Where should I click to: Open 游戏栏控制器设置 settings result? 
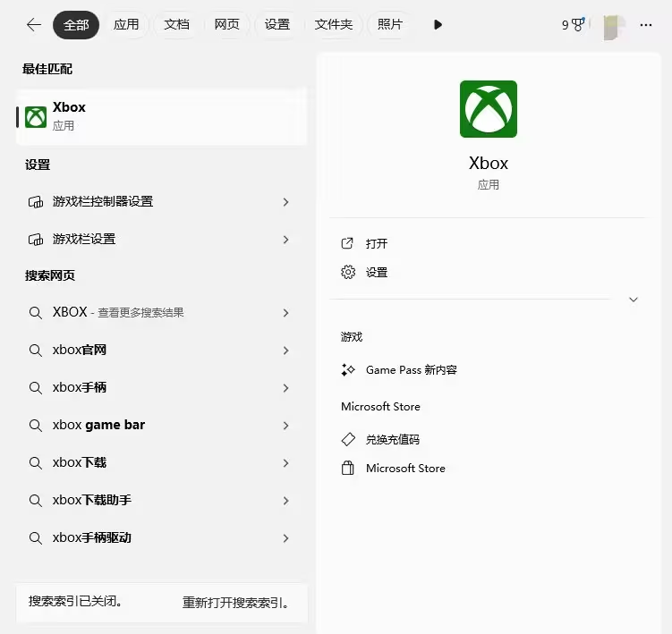[x=162, y=201]
